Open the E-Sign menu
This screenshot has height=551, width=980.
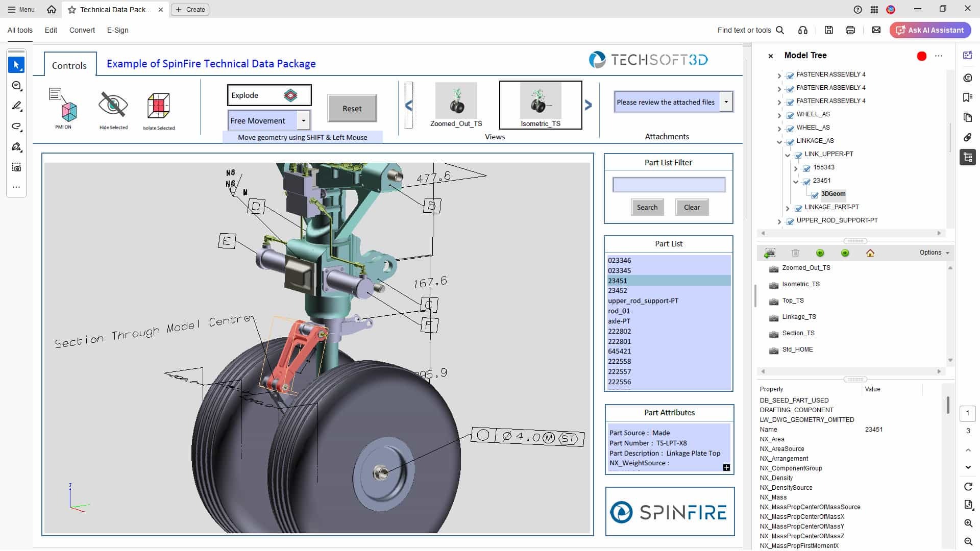[x=118, y=30]
